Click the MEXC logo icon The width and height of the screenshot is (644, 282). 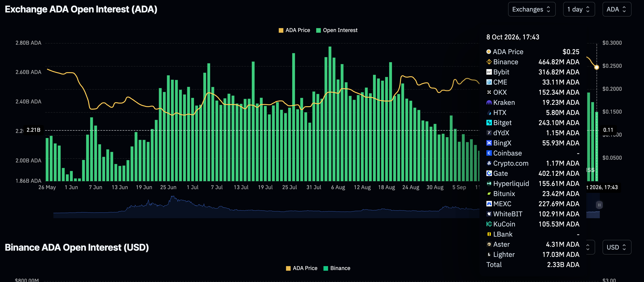pos(489,204)
